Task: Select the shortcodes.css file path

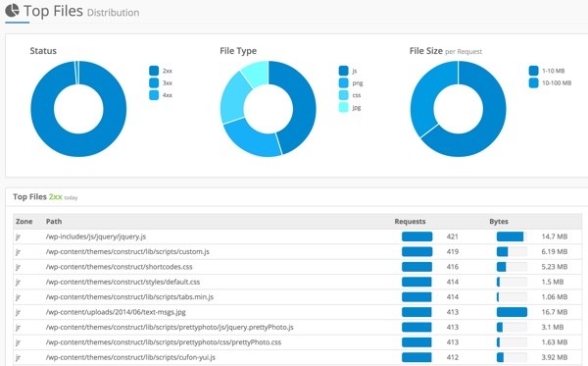Action: click(119, 267)
